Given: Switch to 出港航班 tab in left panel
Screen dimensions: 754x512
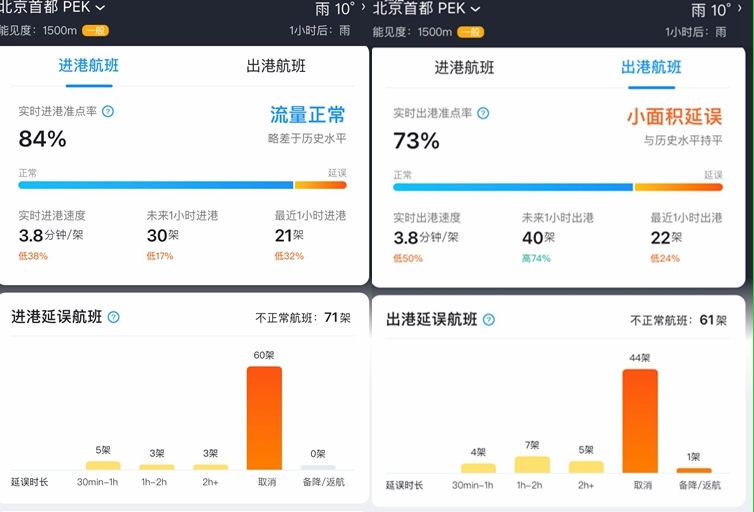Looking at the screenshot, I should tap(276, 66).
